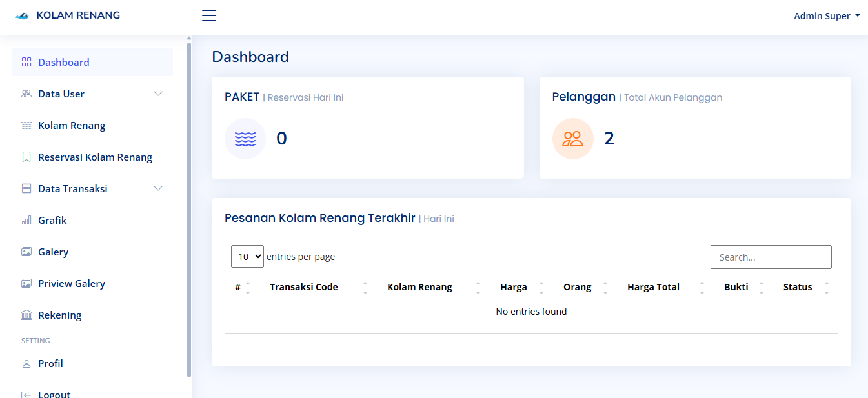This screenshot has height=398, width=868.
Task: Select Priview Galery in the sidebar menu
Action: click(x=71, y=283)
